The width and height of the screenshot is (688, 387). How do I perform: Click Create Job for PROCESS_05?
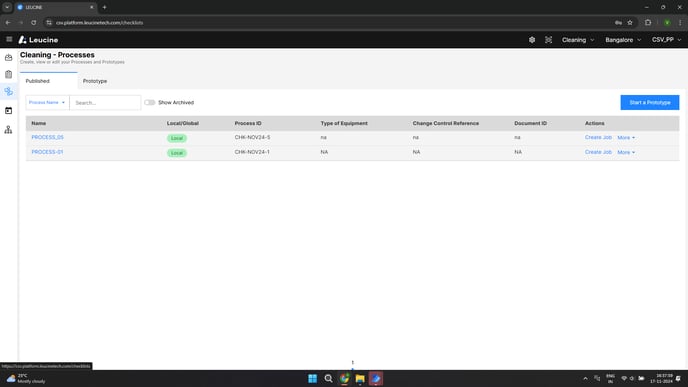[598, 137]
